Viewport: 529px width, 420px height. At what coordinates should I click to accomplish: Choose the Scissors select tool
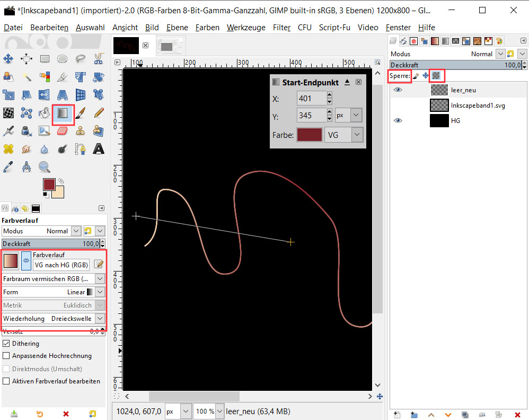[x=98, y=59]
